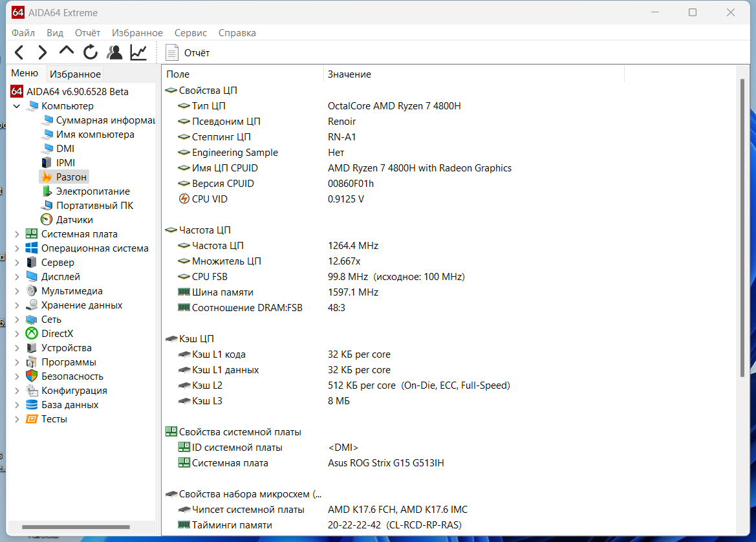Click the value Asus ROG Strix G15 G513IH
Viewport: 756px width, 542px height.
(385, 463)
